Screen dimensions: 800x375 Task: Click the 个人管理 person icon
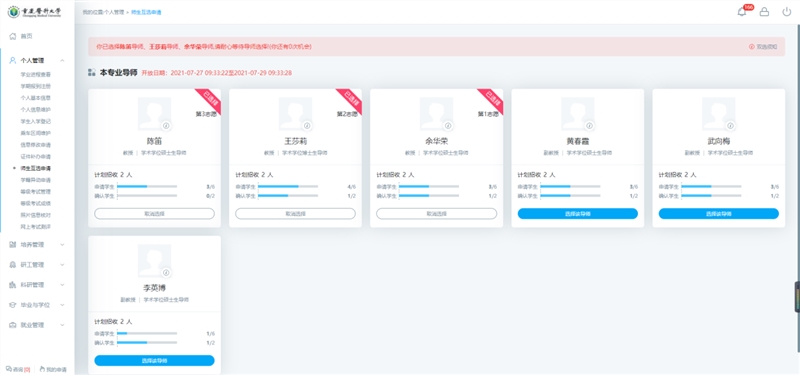point(13,60)
